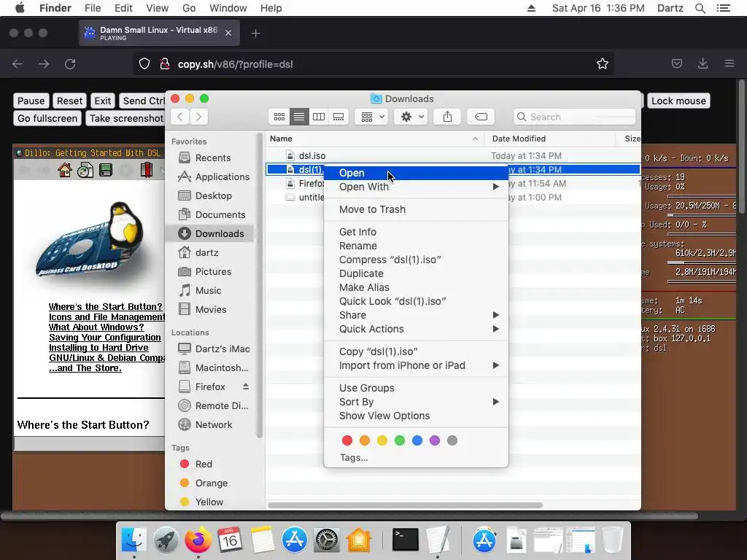Select Make Alias menu entry

[x=416, y=287]
